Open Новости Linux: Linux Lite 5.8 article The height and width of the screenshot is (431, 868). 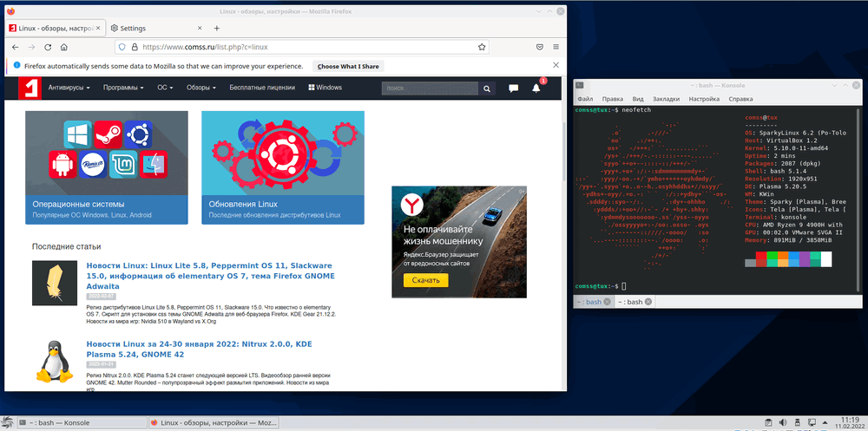tap(211, 276)
